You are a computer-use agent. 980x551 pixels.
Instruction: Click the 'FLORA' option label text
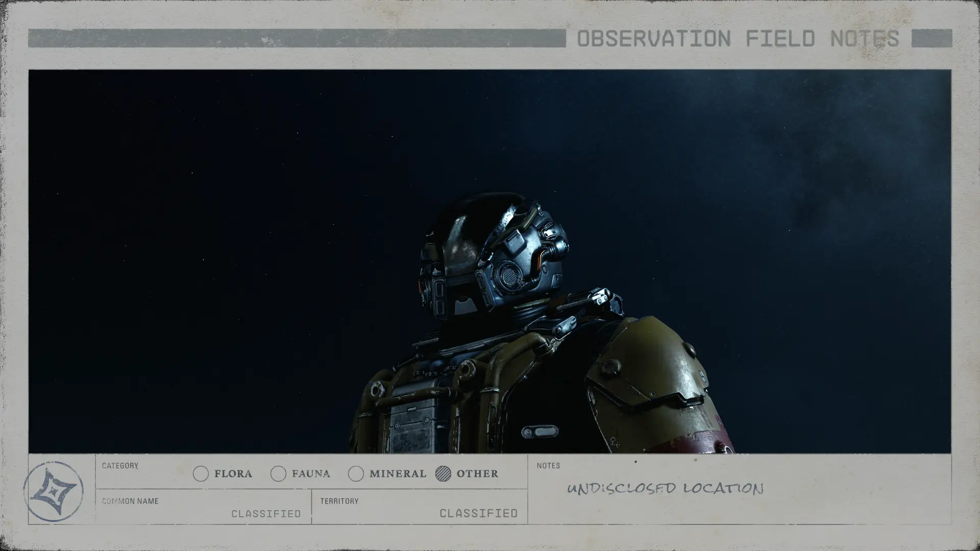pyautogui.click(x=233, y=474)
